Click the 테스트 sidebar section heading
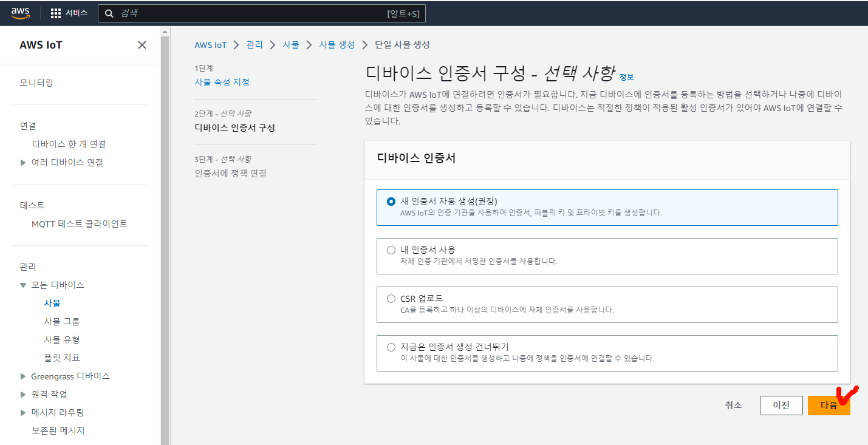Screen dimensions: 868x445 32,205
